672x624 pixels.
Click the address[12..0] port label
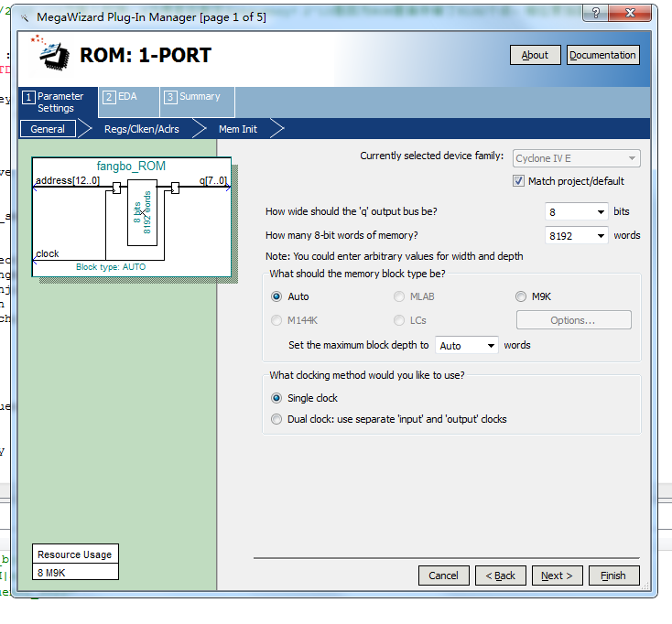tap(67, 180)
